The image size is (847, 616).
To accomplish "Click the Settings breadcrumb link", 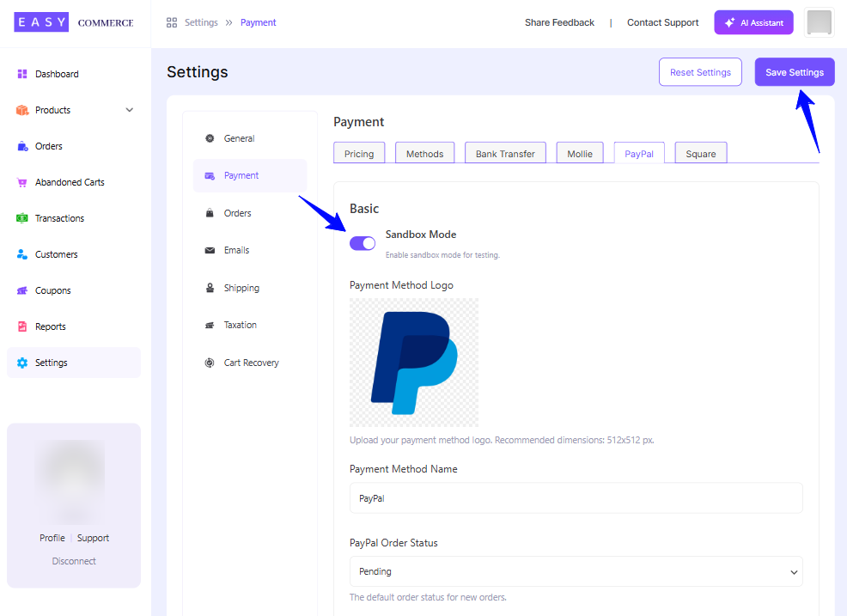I will point(201,22).
